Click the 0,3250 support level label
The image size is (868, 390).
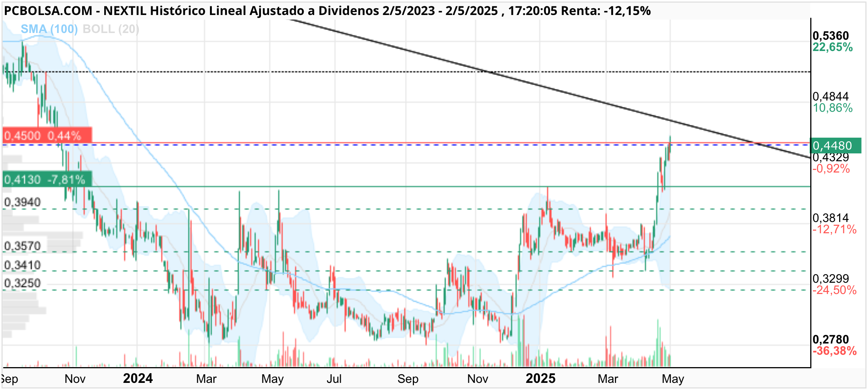[22, 283]
